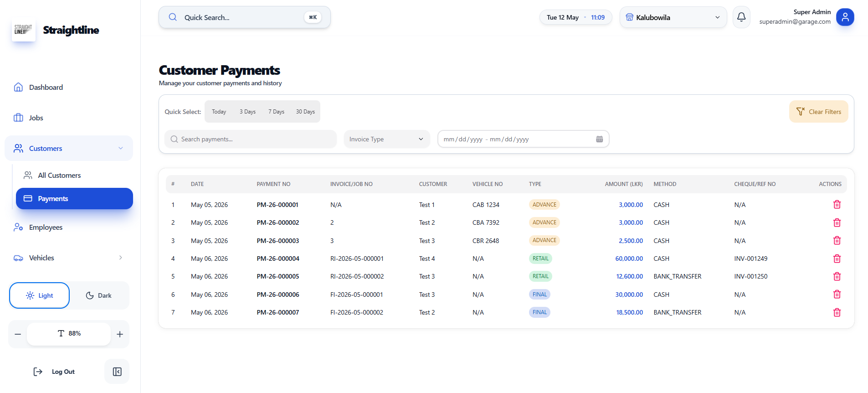This screenshot has height=393, width=868.
Task: Open Vehicles in the sidebar
Action: click(69, 258)
